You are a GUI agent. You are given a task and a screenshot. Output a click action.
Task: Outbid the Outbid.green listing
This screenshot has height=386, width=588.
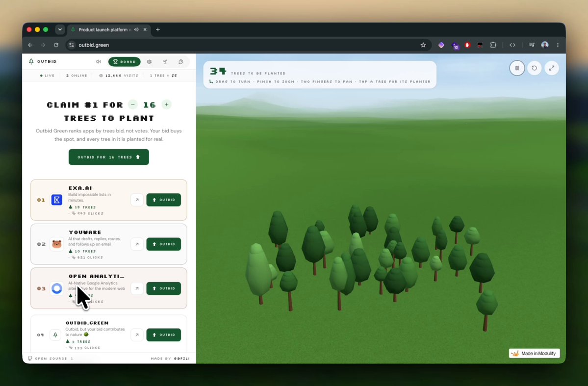[163, 335]
